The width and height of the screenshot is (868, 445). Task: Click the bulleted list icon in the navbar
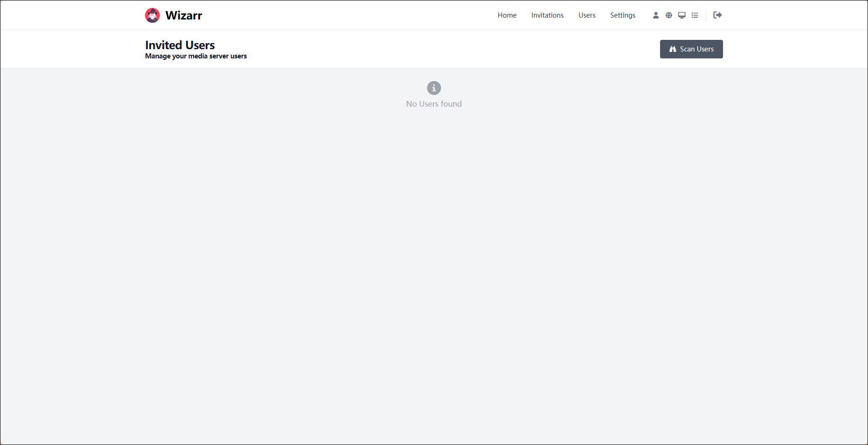pos(695,15)
